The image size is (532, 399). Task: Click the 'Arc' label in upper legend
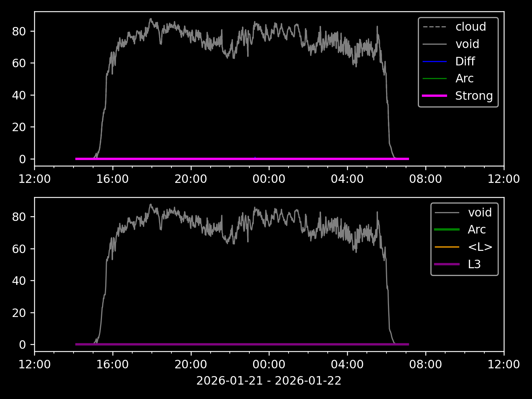[x=464, y=78]
